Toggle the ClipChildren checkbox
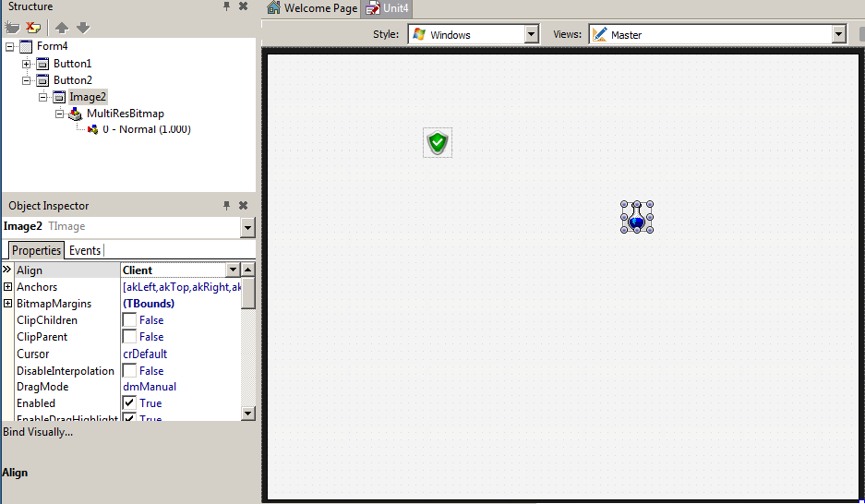Viewport: 865px width, 504px height. (x=129, y=320)
